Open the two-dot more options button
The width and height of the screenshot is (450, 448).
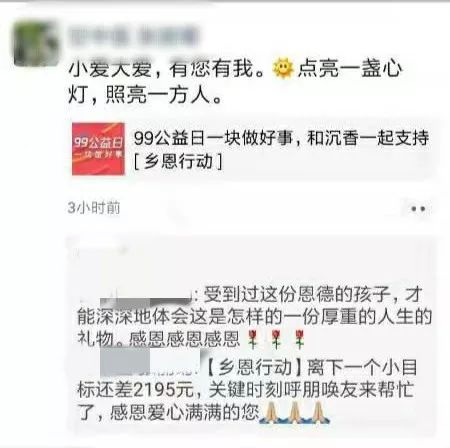[x=418, y=209]
